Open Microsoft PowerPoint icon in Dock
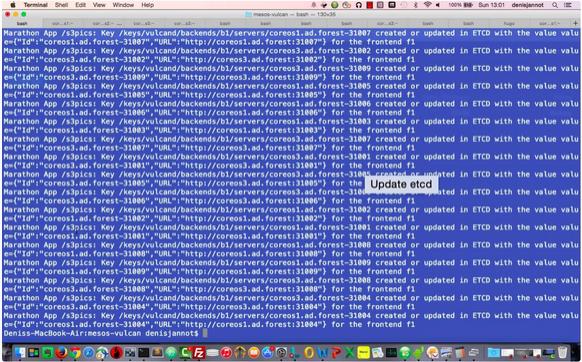Viewport: 582px width, 362px height. click(x=336, y=352)
